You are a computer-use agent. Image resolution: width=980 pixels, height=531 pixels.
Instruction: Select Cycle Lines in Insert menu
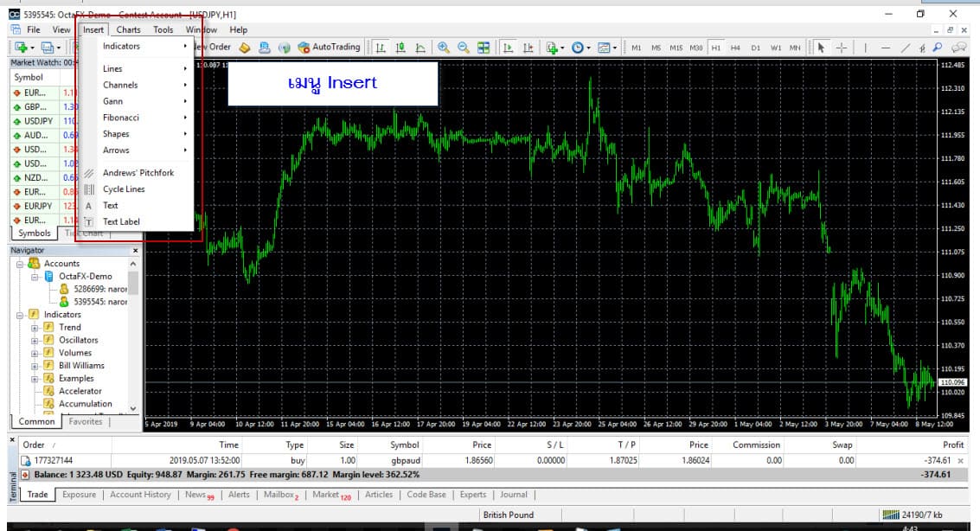[124, 189]
